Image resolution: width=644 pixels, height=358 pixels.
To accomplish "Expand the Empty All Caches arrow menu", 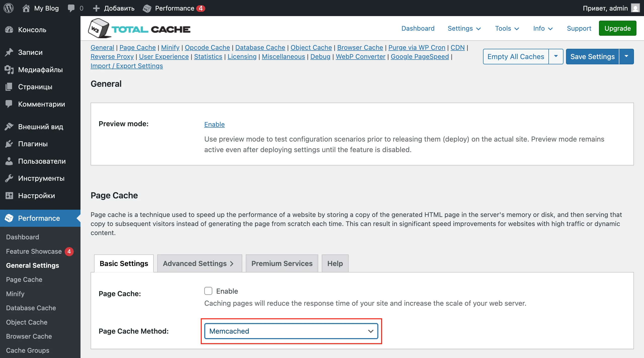I will pyautogui.click(x=556, y=57).
